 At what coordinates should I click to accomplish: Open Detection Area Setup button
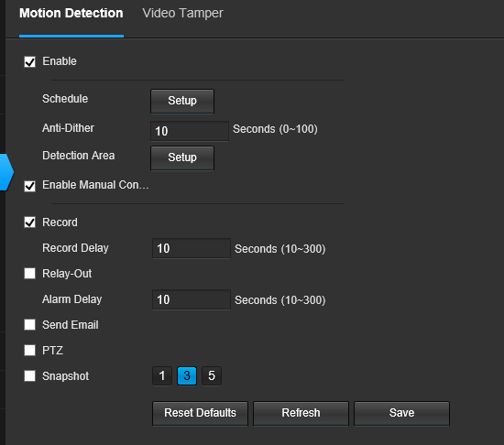coord(182,158)
